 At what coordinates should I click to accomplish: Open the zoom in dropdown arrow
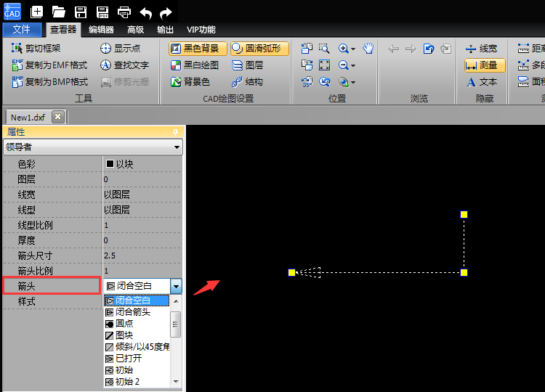click(x=353, y=49)
